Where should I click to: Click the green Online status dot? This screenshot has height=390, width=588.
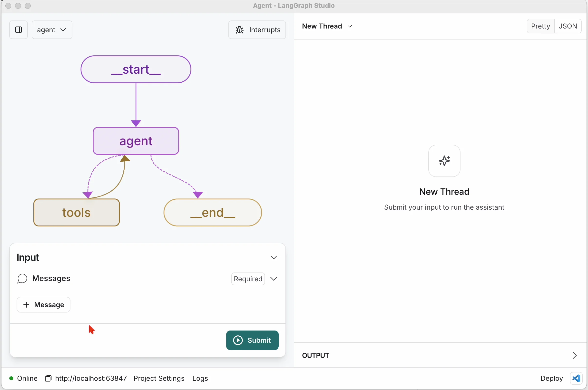(11, 378)
